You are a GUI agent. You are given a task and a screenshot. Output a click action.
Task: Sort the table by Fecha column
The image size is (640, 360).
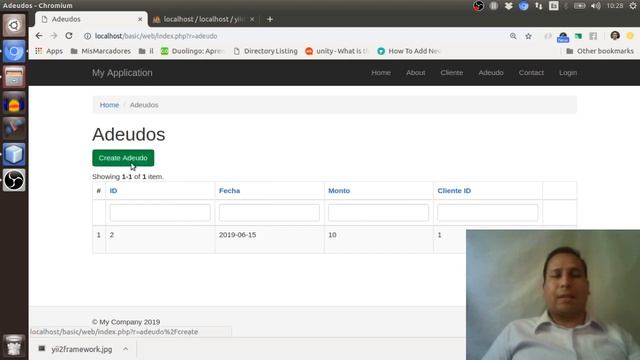tap(229, 191)
